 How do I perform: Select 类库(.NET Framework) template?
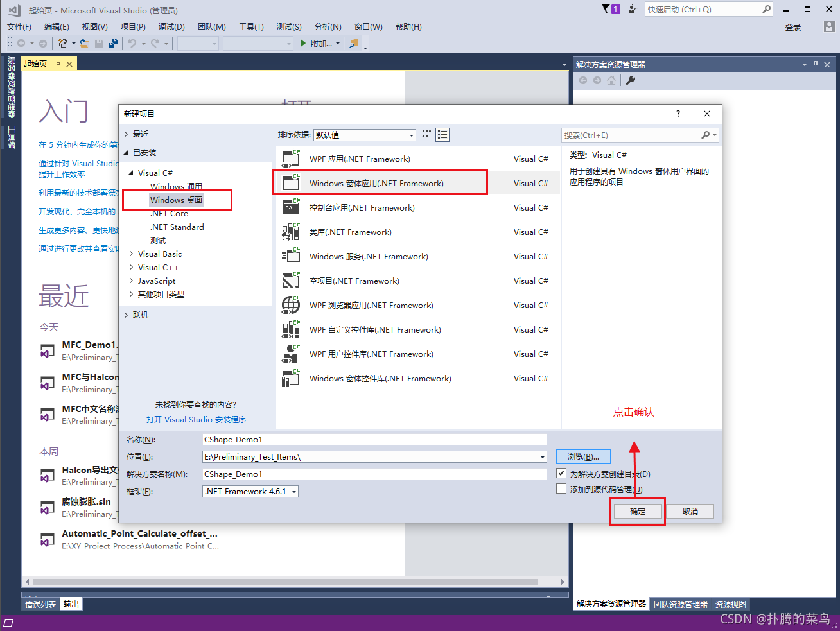(x=417, y=232)
